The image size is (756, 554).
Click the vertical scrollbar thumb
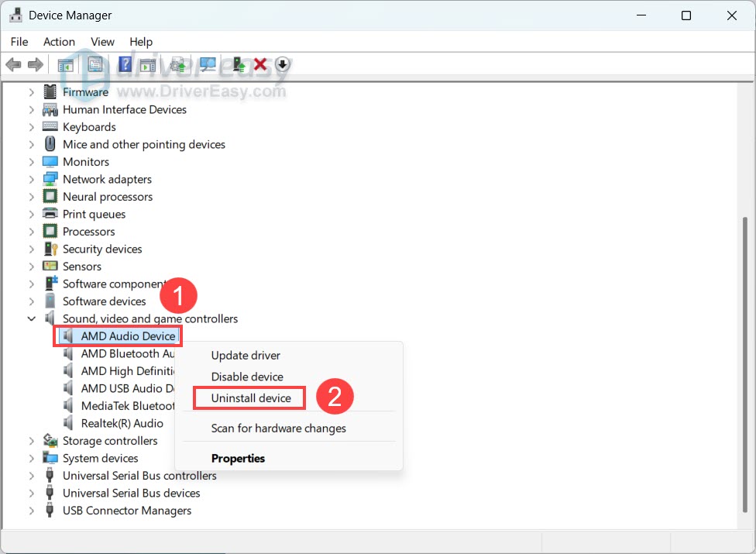coord(745,365)
